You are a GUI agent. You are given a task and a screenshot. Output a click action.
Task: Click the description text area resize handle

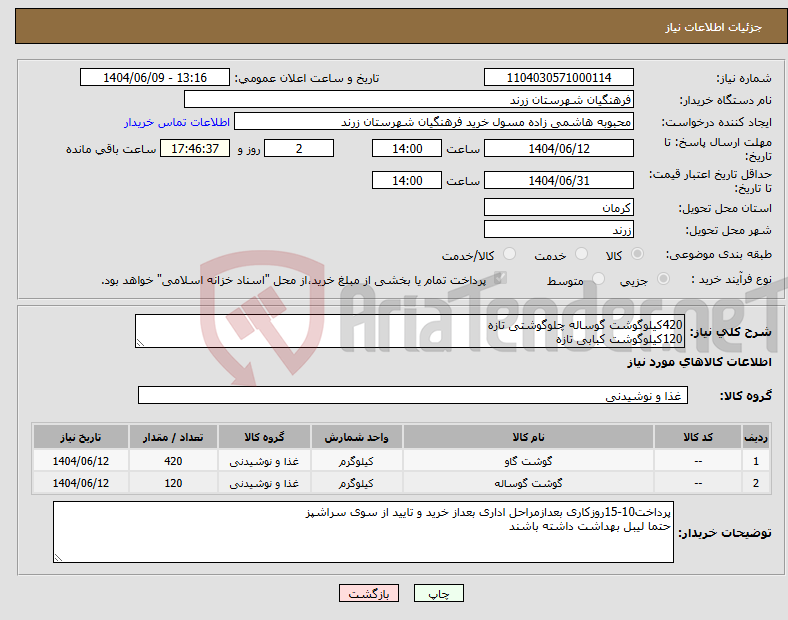click(140, 343)
